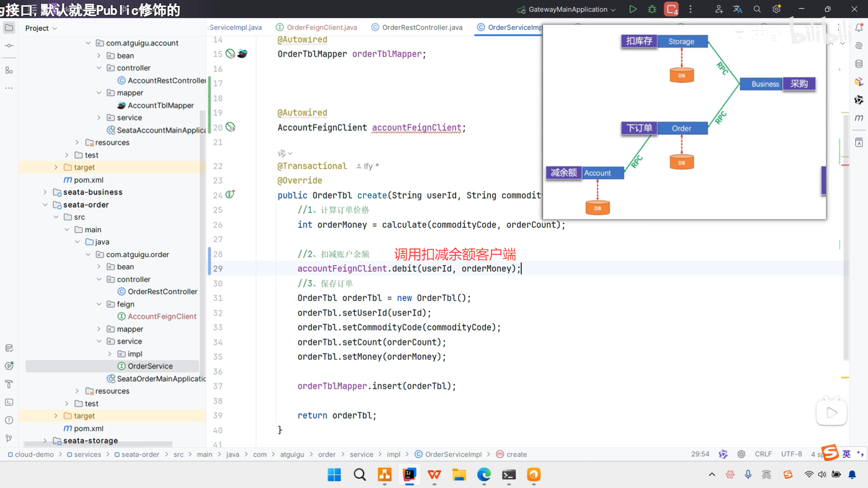Expand the impl package under service
868x488 pixels.
click(110, 354)
